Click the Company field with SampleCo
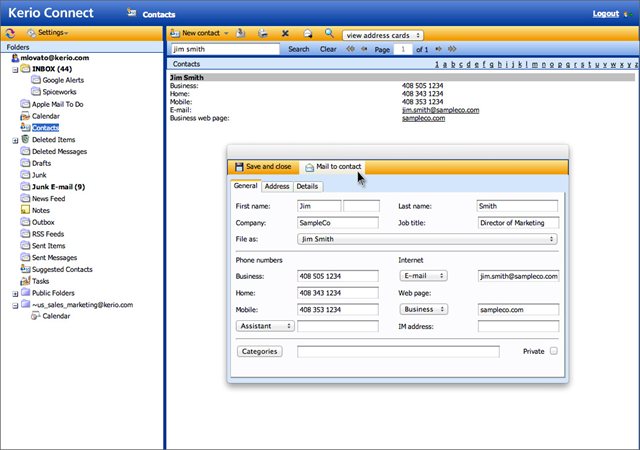This screenshot has width=640, height=450. click(x=338, y=223)
